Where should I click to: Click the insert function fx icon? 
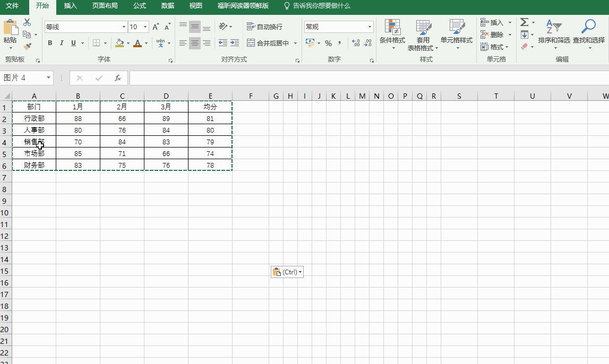tap(118, 78)
